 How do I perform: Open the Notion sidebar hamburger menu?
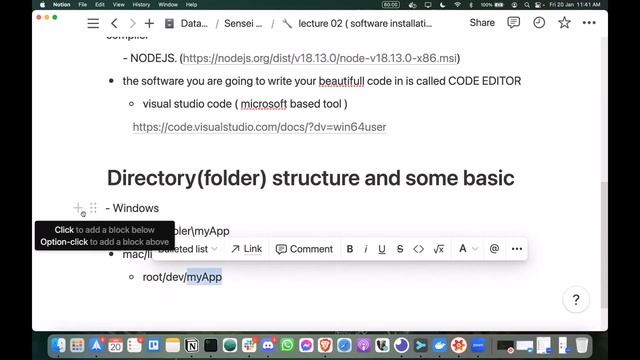pyautogui.click(x=93, y=23)
